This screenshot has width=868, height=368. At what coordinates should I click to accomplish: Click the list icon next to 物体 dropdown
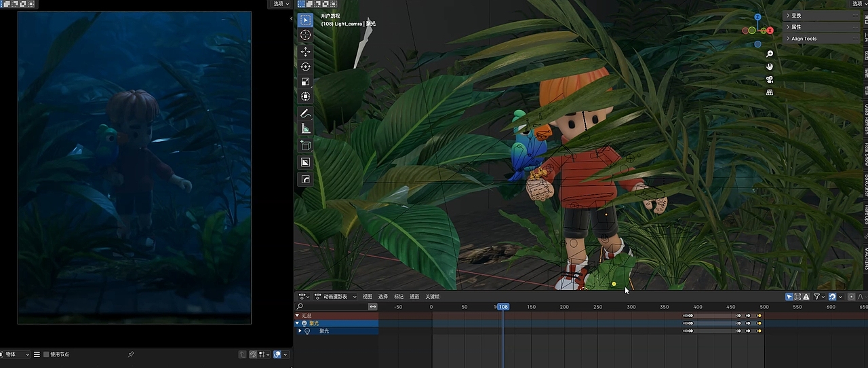click(x=37, y=354)
